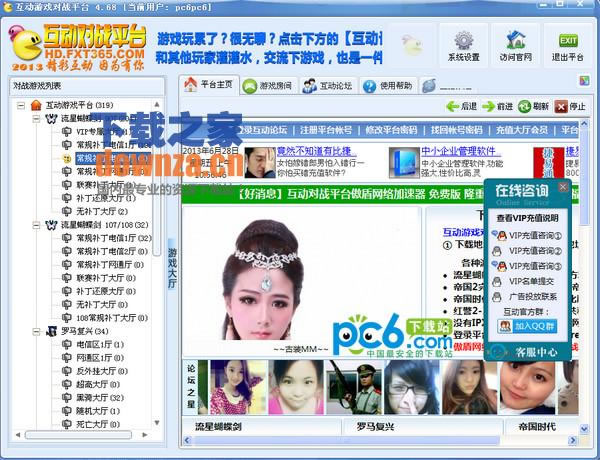The image size is (600, 460).
Task: Click the 前进 green arrow
Action: click(x=488, y=106)
